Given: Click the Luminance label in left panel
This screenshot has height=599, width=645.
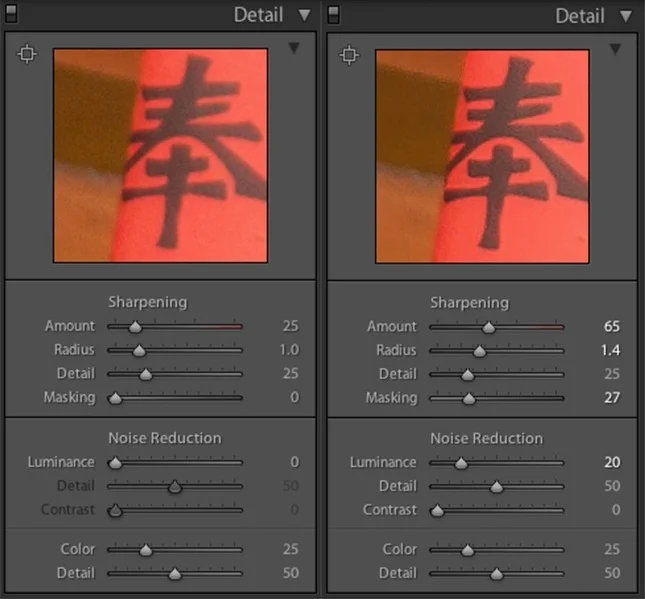Looking at the screenshot, I should tap(61, 462).
